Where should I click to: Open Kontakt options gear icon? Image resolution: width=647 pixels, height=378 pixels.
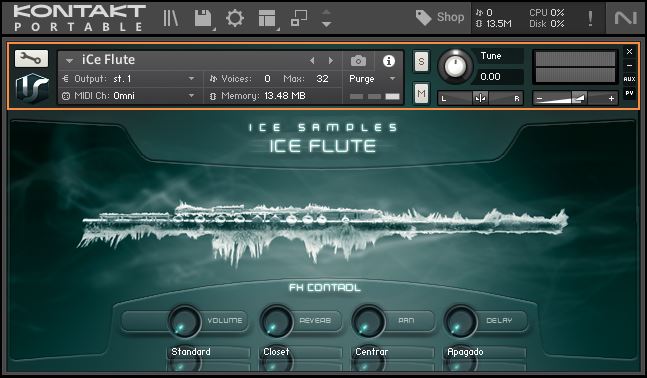235,18
